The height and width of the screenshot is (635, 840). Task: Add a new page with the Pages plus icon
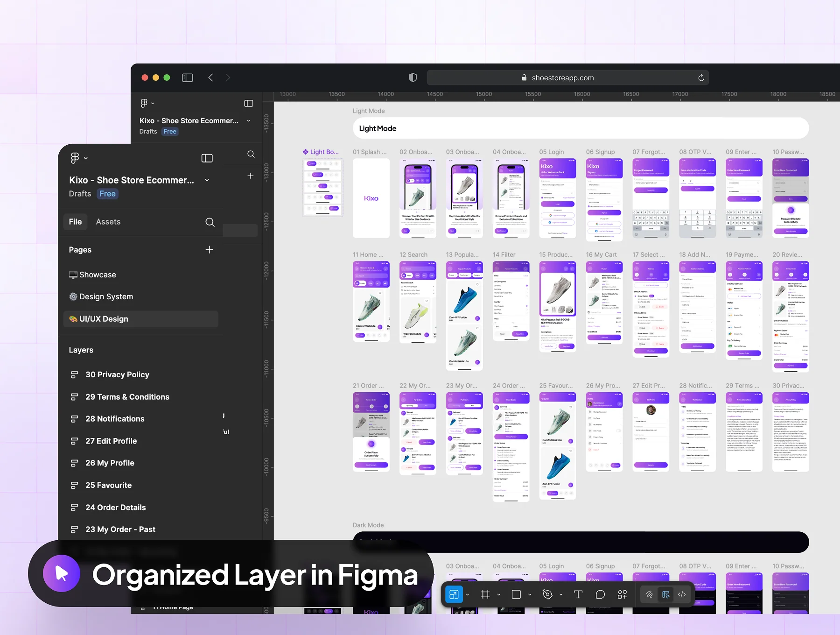pyautogui.click(x=210, y=250)
